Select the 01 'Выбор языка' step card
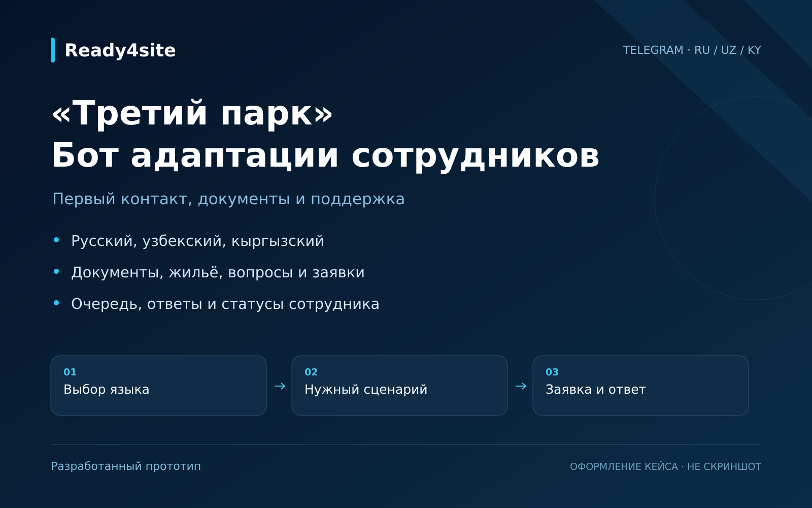Image resolution: width=812 pixels, height=508 pixels. [x=158, y=386]
